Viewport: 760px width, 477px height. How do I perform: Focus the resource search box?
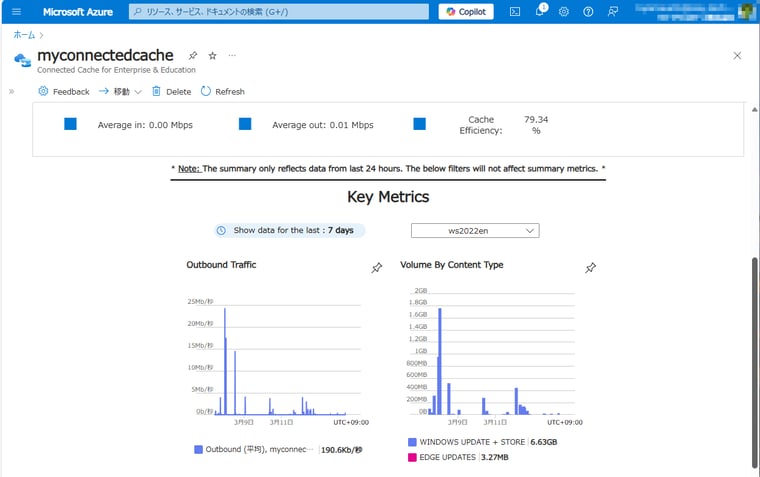point(279,12)
